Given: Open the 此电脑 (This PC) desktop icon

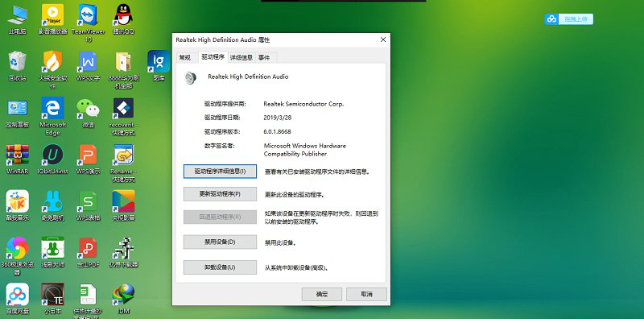Looking at the screenshot, I should (18, 19).
